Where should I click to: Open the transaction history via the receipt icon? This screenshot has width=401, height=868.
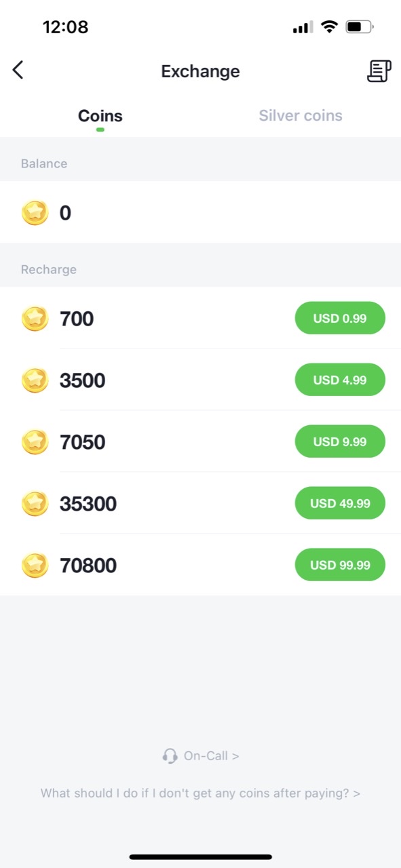(x=379, y=70)
